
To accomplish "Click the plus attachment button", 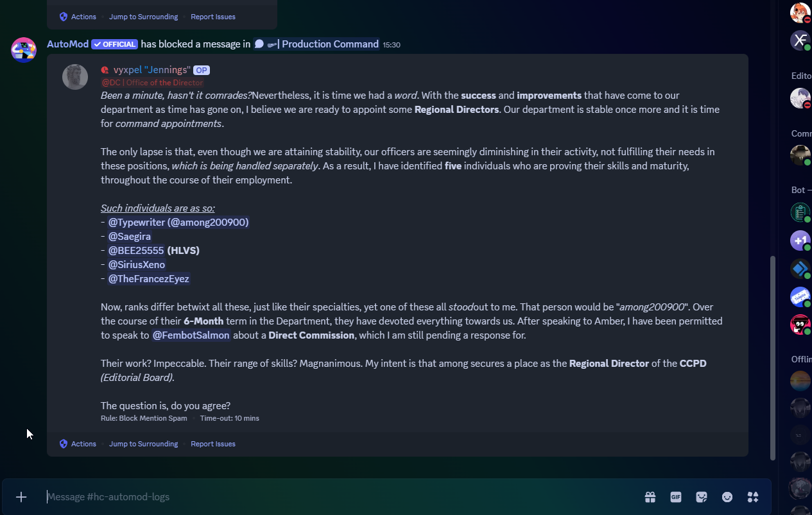I will point(21,497).
